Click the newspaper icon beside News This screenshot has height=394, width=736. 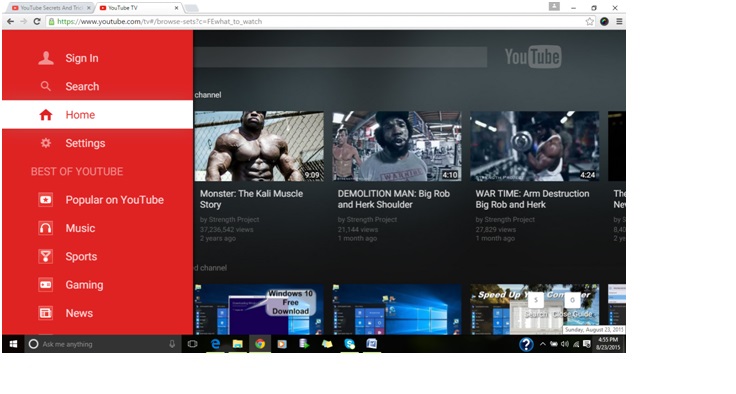point(46,313)
